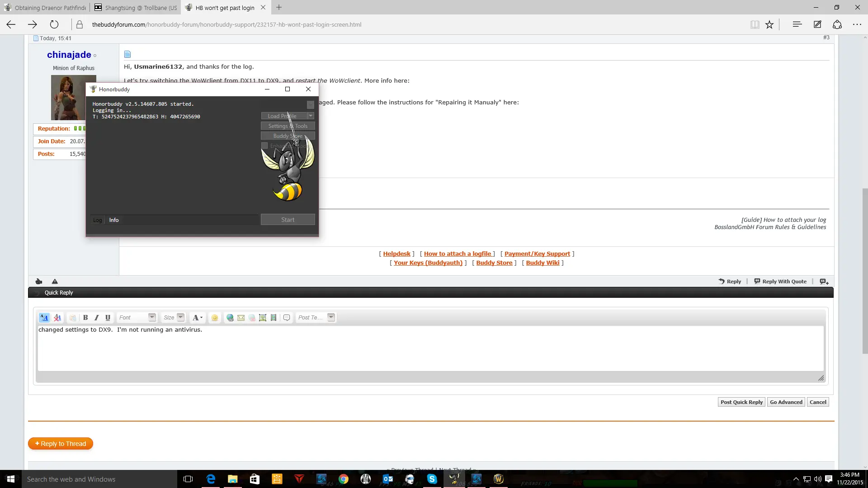This screenshot has height=488, width=868.
Task: Open the Helpdesk link
Action: [x=396, y=254]
